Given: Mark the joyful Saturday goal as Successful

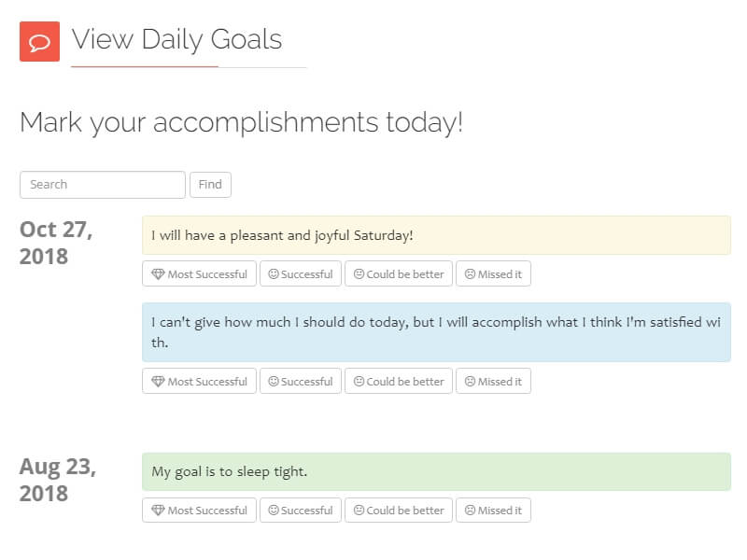Looking at the screenshot, I should (x=301, y=273).
